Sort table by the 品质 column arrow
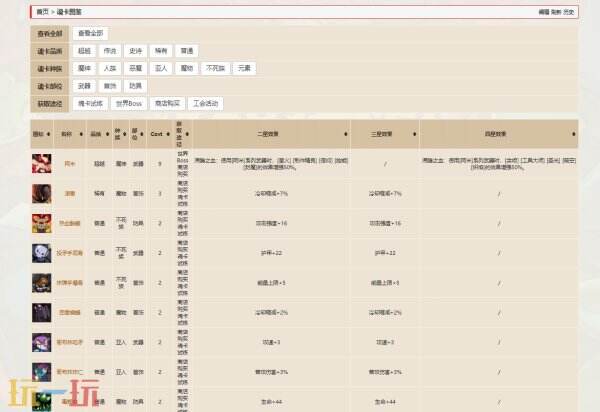The width and height of the screenshot is (600, 412). 108,134
